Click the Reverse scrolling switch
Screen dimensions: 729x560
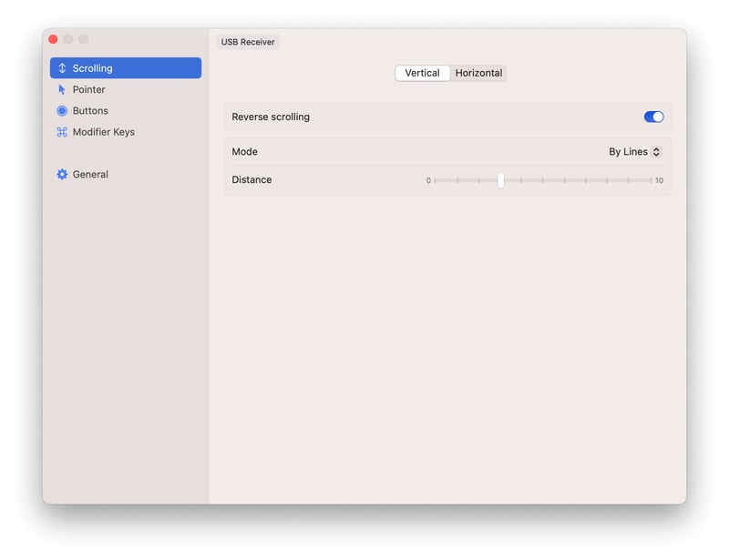click(653, 117)
